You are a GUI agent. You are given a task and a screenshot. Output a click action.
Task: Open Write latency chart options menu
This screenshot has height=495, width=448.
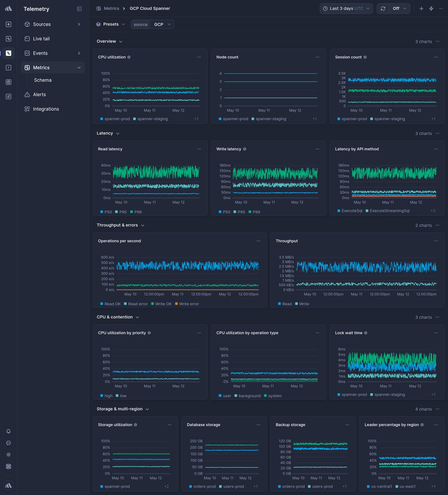click(317, 149)
